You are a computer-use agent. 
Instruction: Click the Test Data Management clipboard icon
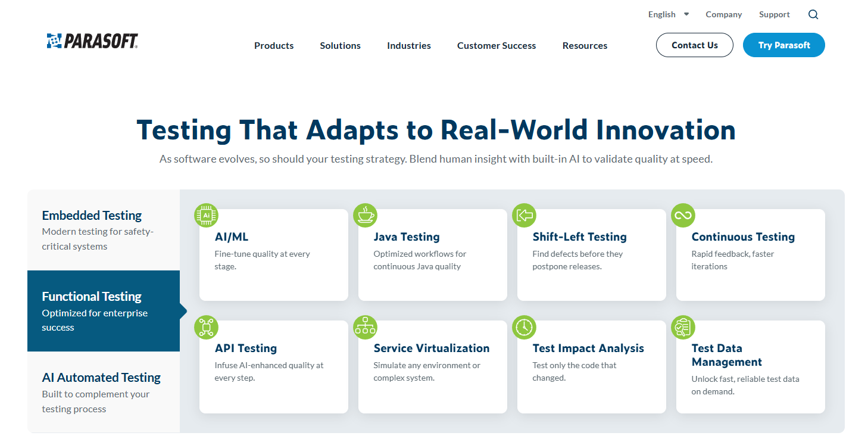683,327
